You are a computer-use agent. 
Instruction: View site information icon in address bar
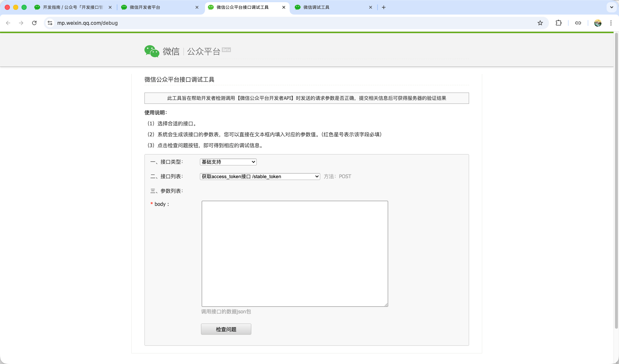(50, 23)
